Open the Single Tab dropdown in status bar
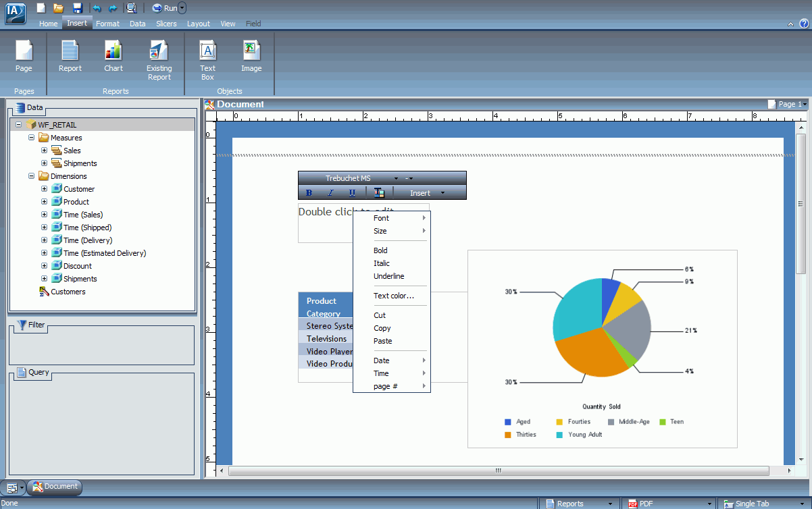 coord(765,504)
